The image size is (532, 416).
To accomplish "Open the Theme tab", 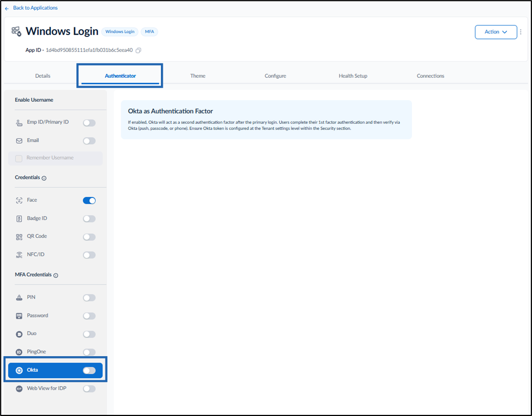I will tap(198, 76).
